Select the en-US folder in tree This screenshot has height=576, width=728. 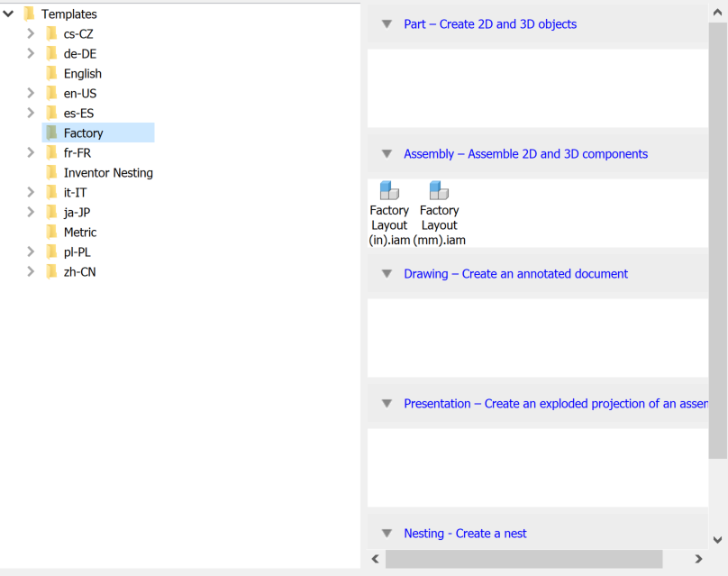point(80,94)
